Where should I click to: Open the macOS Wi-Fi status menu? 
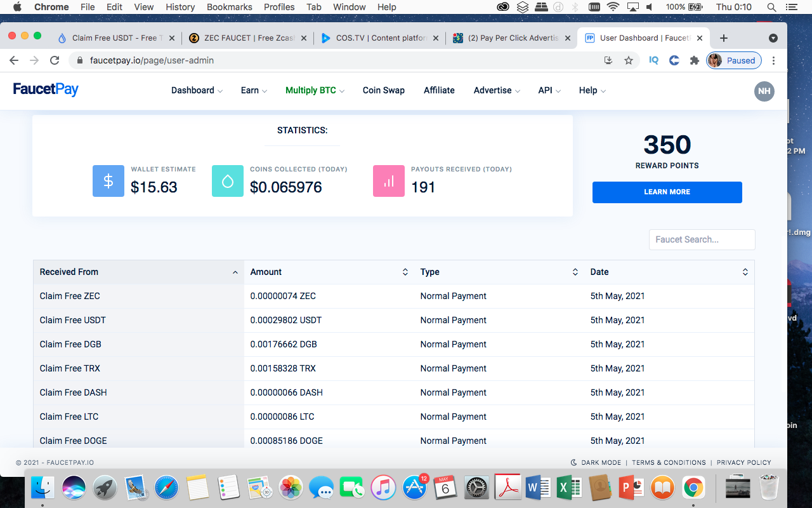click(x=613, y=7)
